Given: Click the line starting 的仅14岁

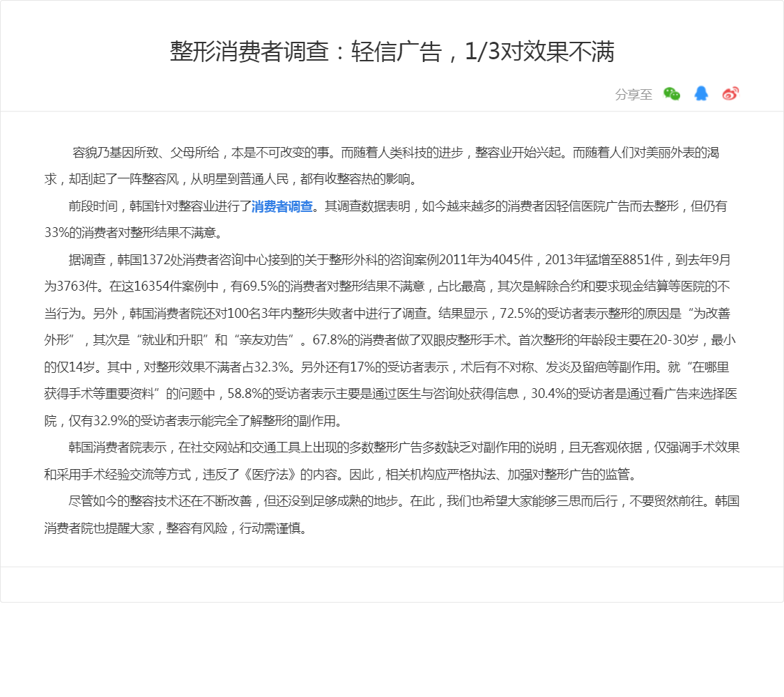Looking at the screenshot, I should coord(387,367).
